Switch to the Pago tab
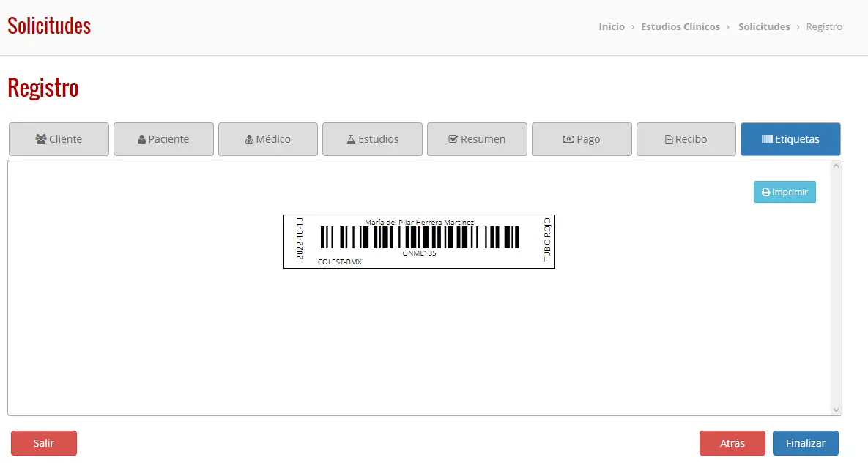This screenshot has width=868, height=463. (x=582, y=139)
